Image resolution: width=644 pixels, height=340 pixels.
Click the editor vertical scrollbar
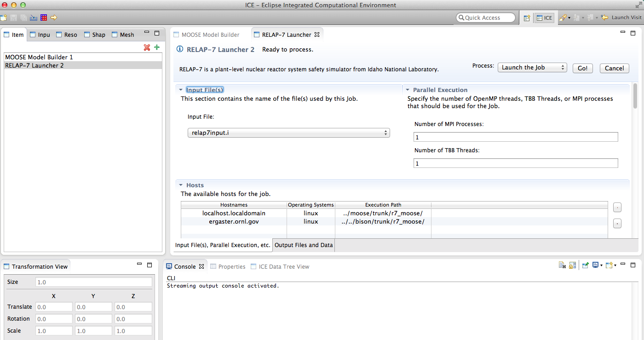pos(636,96)
